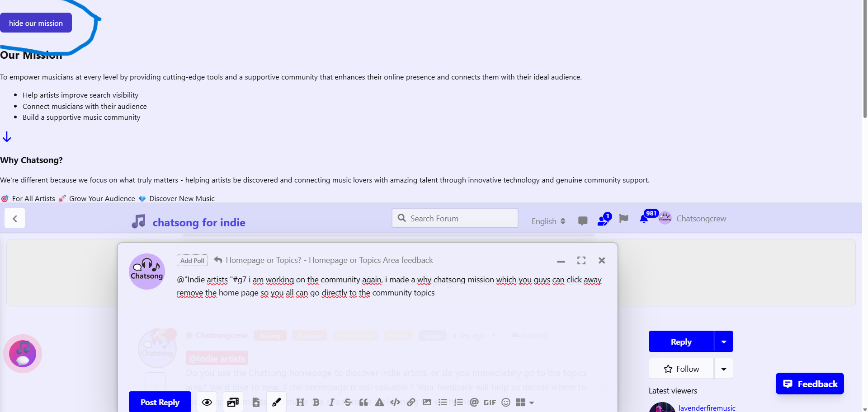The height and width of the screenshot is (412, 868).
Task: Open the English language dropdown
Action: pos(548,221)
